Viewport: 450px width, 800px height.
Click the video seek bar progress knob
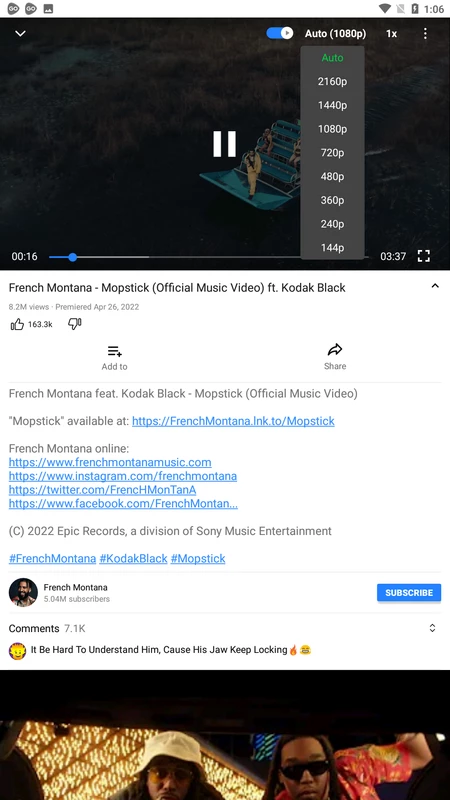click(x=72, y=257)
